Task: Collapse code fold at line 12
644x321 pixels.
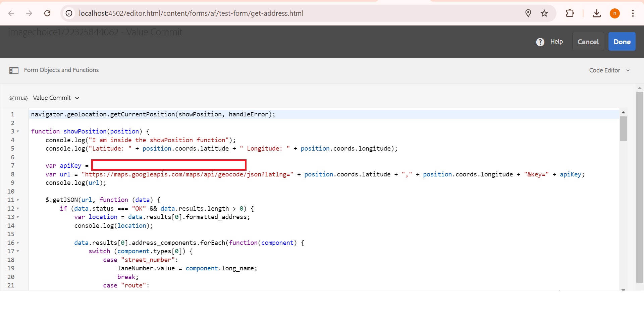Action: (18, 208)
